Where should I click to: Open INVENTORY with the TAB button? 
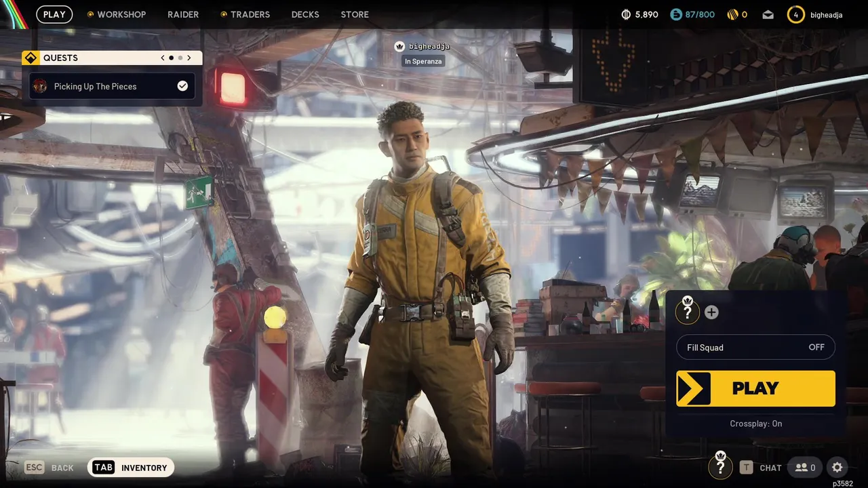click(131, 468)
